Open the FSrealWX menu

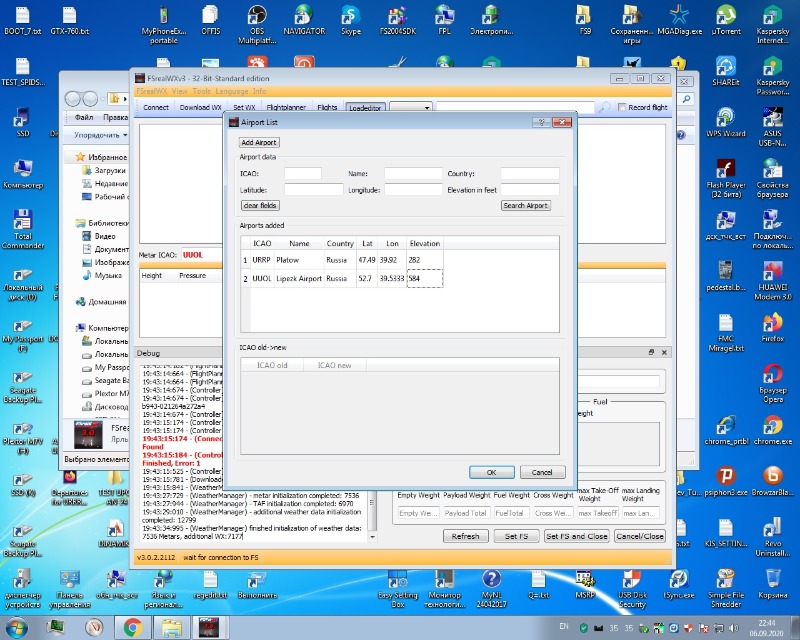tap(152, 91)
